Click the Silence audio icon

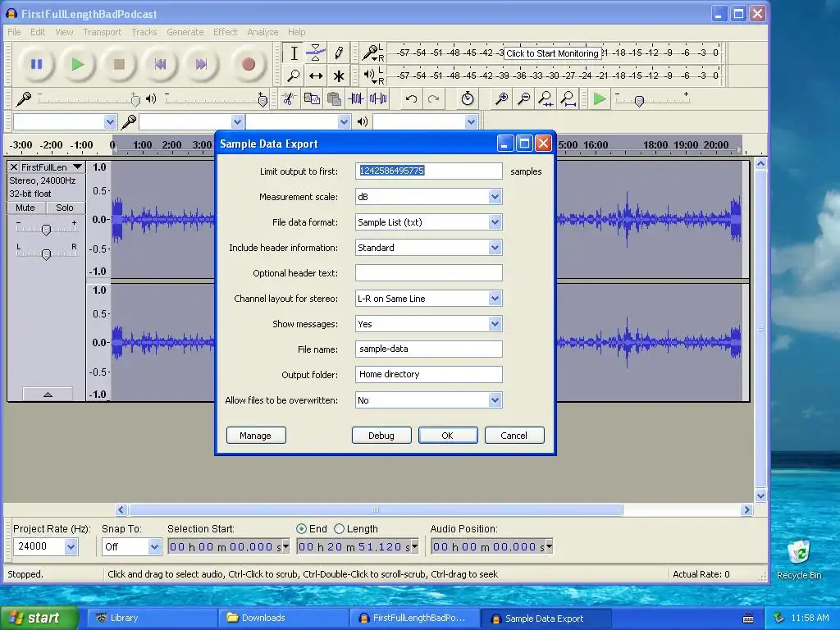[378, 98]
